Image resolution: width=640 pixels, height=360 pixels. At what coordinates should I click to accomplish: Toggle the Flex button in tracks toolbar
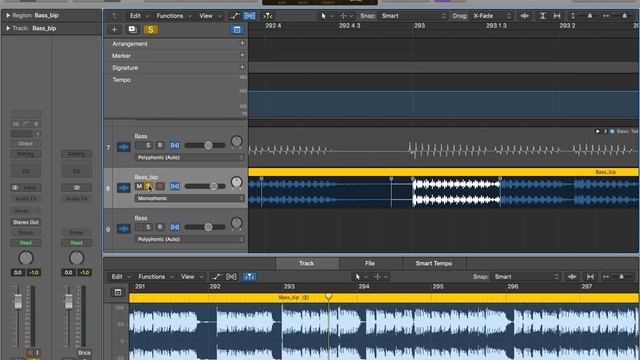click(249, 16)
